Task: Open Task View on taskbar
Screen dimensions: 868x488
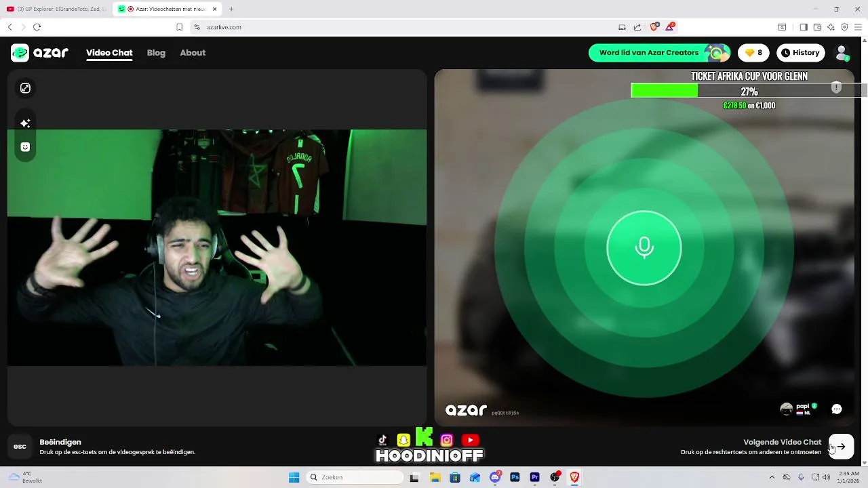Action: pyautogui.click(x=414, y=477)
